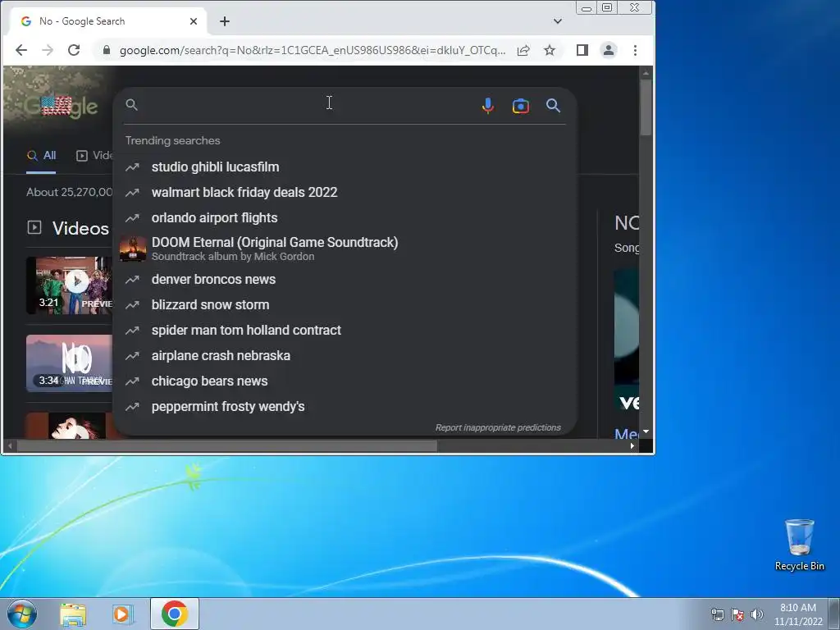
Task: Choose suggestion orlando airport flights
Action: click(345, 218)
